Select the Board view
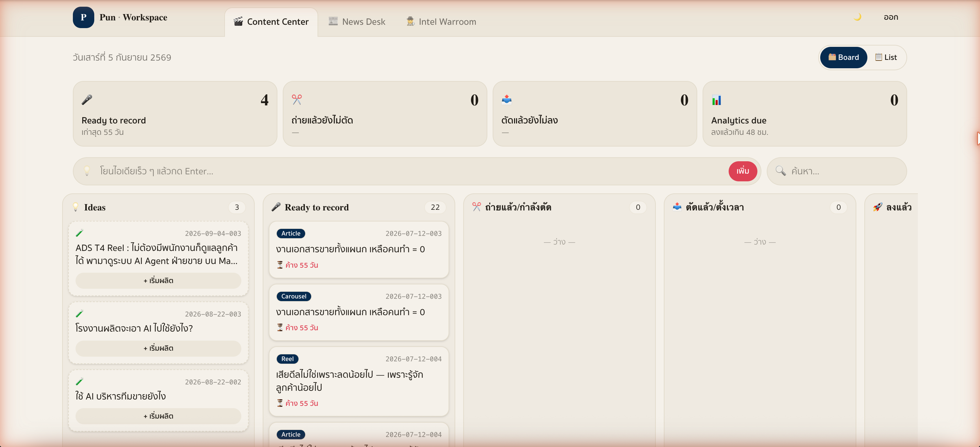980x447 pixels. point(843,58)
